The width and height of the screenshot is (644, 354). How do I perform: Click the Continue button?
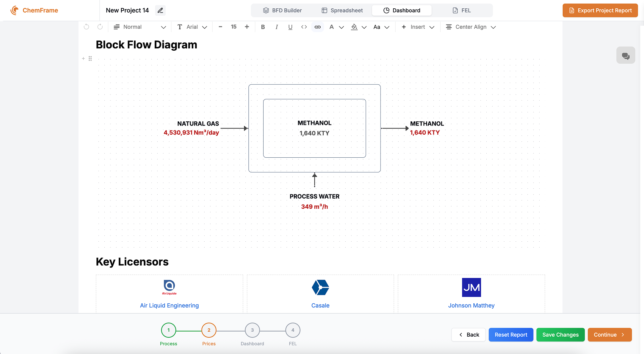tap(610, 335)
